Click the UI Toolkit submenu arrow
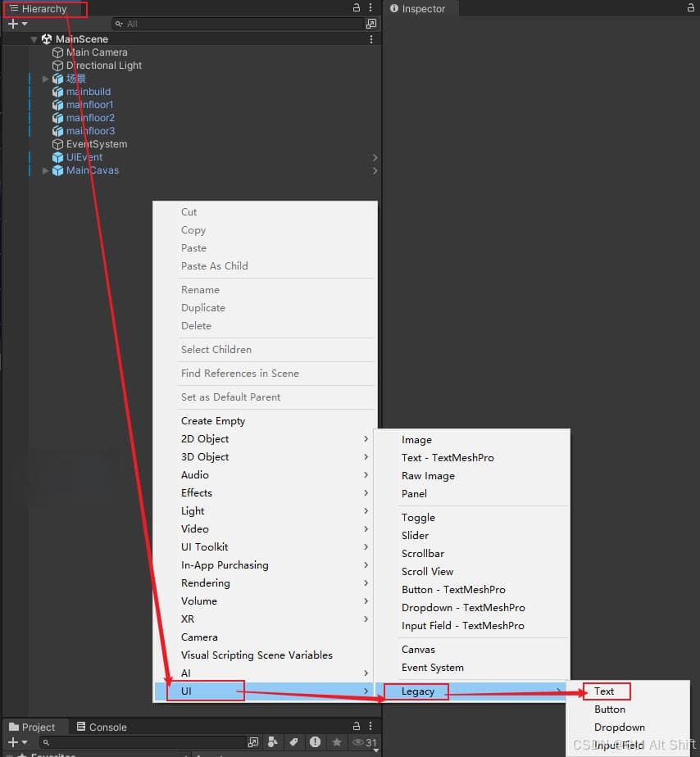The height and width of the screenshot is (757, 700). 366,546
